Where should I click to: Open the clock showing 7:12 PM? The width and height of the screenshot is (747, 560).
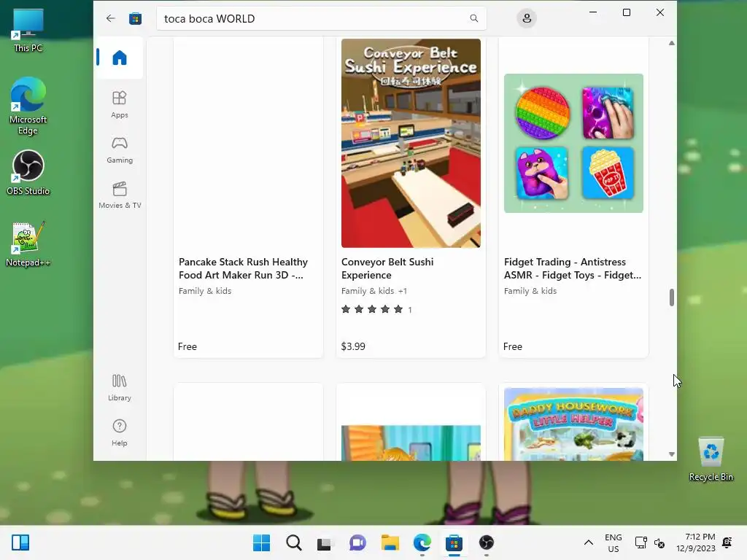[x=695, y=542]
